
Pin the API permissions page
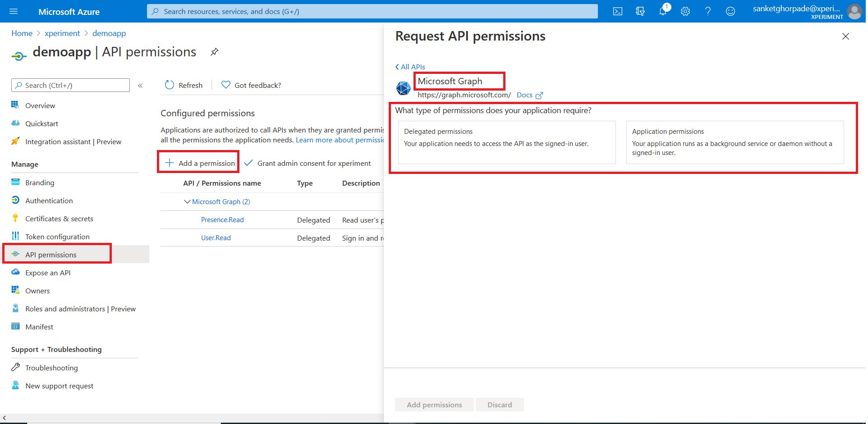(x=215, y=52)
